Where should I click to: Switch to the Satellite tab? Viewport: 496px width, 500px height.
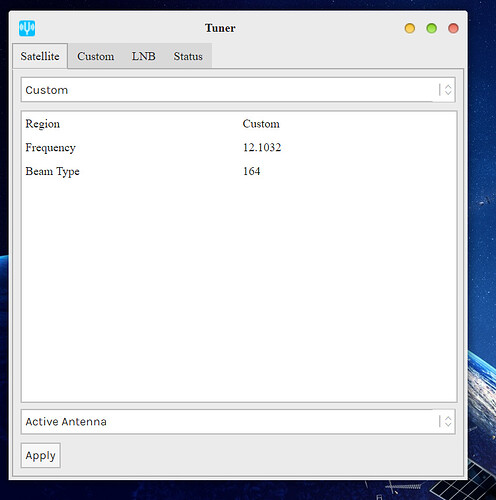(40, 56)
